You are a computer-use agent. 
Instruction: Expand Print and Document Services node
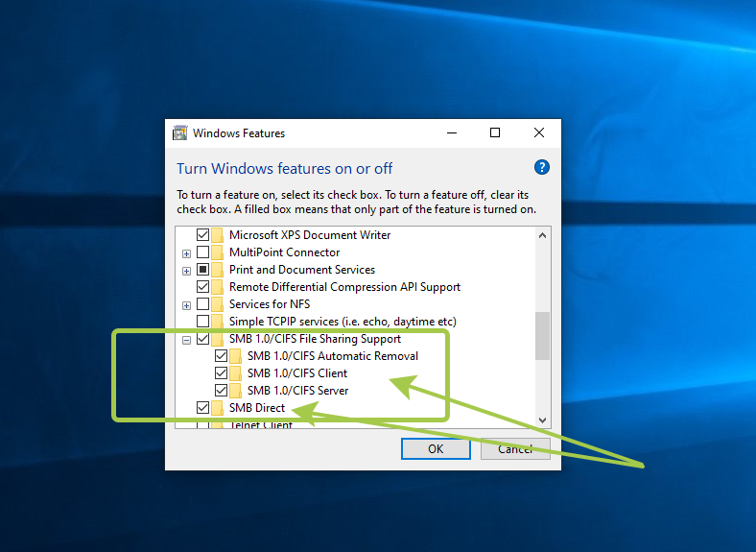click(186, 271)
